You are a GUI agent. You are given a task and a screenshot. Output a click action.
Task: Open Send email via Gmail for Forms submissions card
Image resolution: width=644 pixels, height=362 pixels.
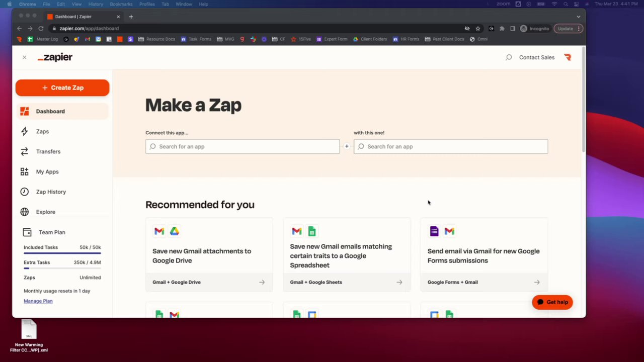[484, 254]
